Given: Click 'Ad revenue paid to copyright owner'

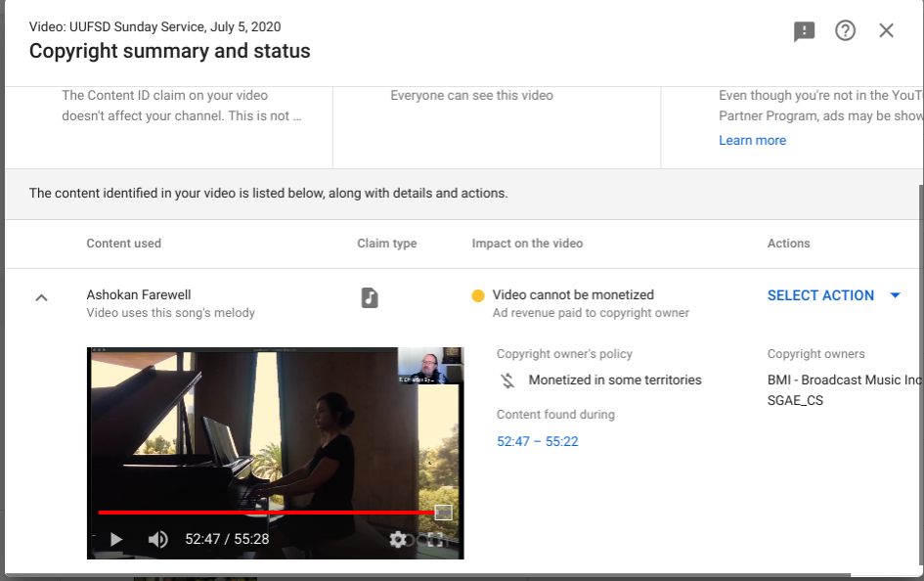Looking at the screenshot, I should [x=591, y=313].
